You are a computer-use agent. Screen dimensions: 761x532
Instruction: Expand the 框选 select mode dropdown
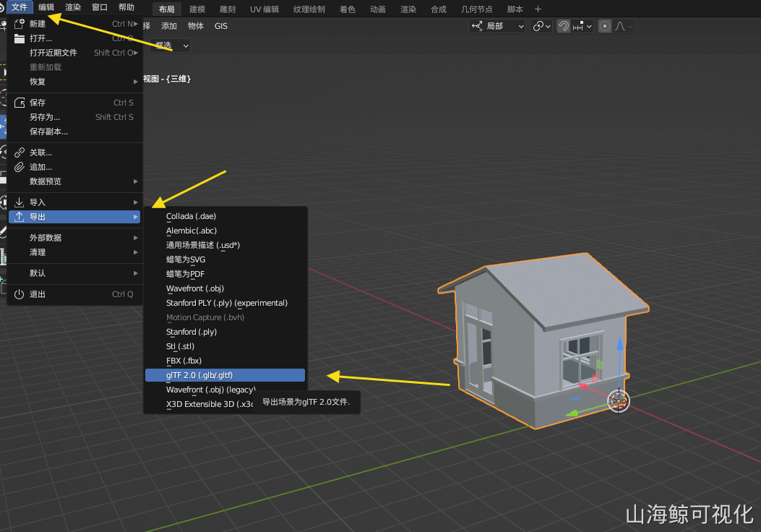(172, 46)
